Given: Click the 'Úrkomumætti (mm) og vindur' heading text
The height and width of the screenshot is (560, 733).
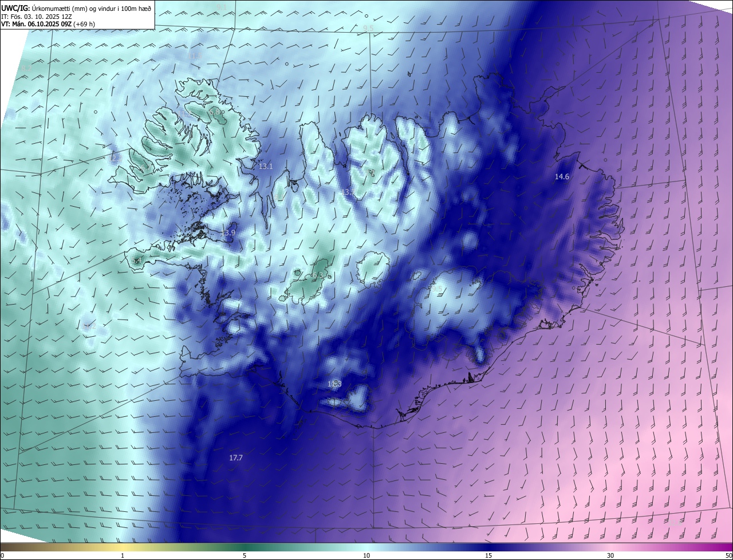Looking at the screenshot, I should [75, 9].
